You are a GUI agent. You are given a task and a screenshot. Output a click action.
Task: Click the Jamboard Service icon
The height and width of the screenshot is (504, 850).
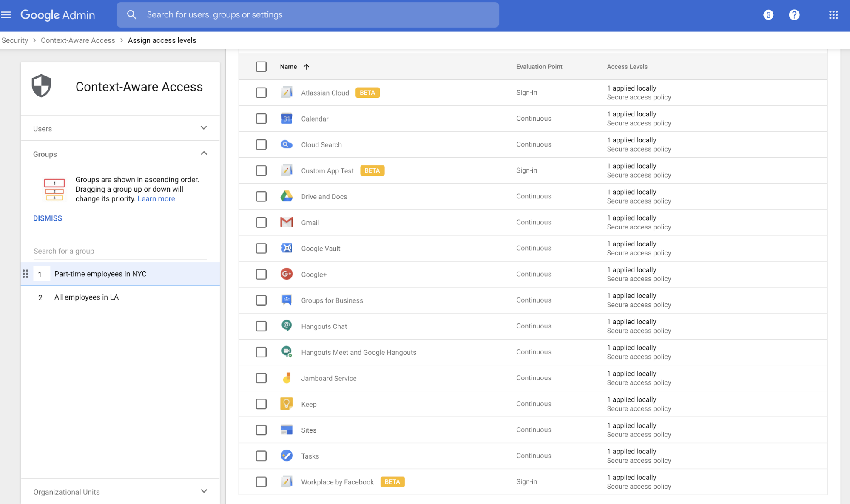coord(287,377)
